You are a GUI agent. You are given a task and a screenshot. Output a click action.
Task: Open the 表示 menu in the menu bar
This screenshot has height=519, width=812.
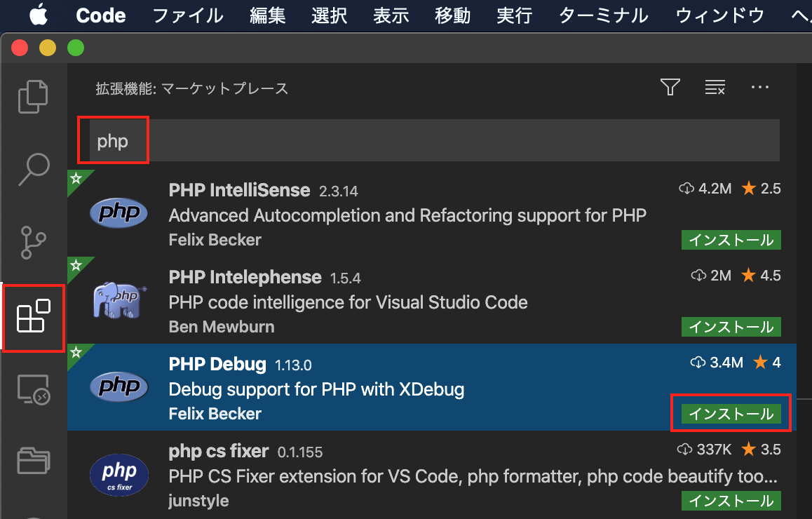pyautogui.click(x=391, y=15)
